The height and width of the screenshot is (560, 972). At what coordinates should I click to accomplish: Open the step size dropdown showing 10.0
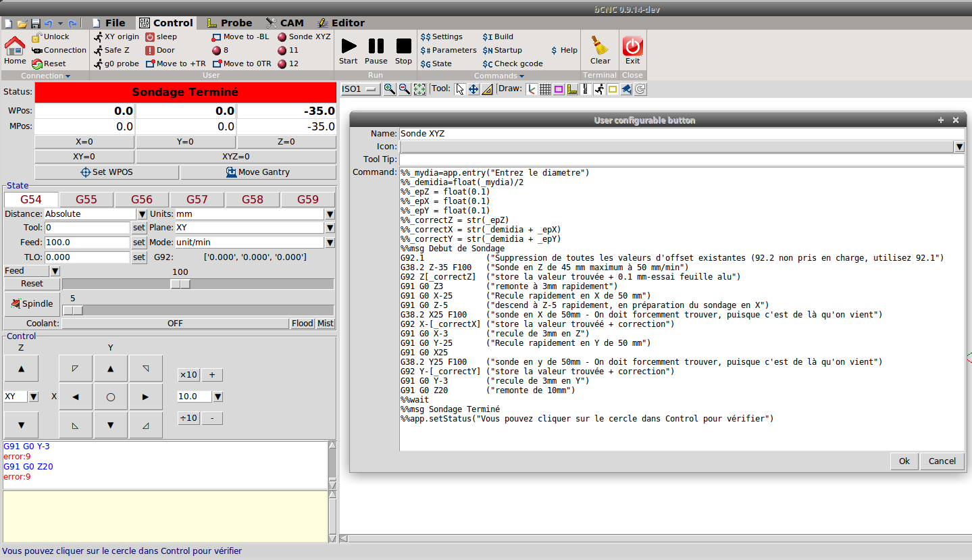point(217,397)
